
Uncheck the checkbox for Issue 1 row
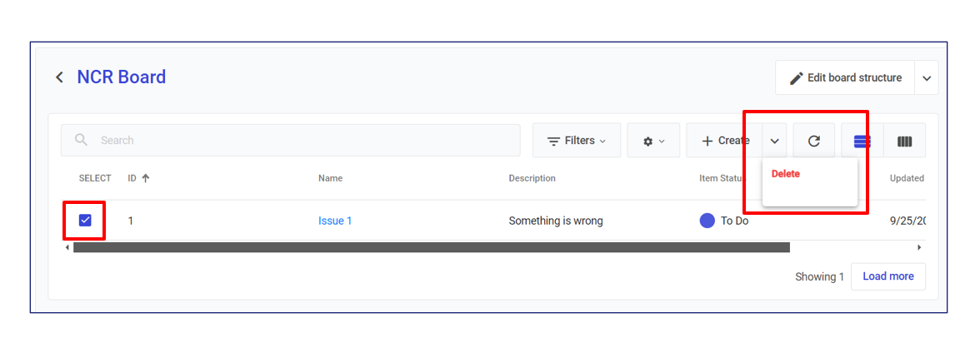tap(85, 221)
